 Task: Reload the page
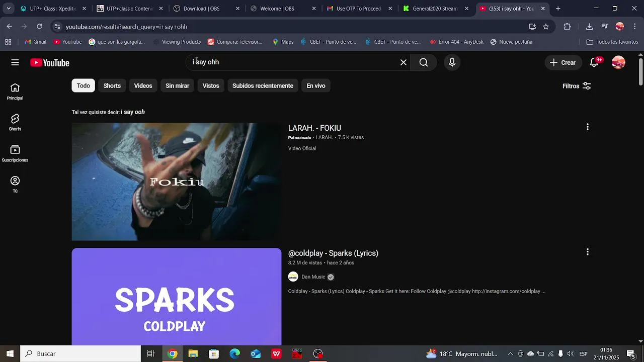pos(39,27)
